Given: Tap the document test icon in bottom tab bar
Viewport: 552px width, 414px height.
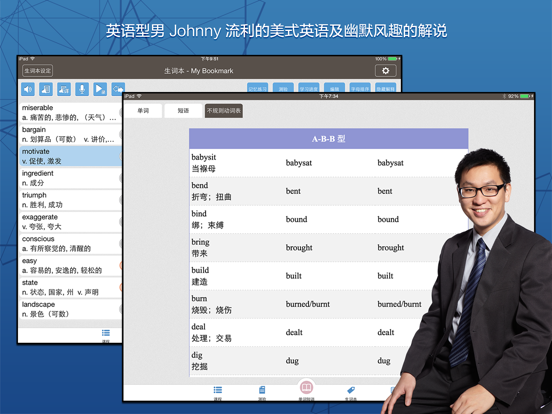Looking at the screenshot, I should pyautogui.click(x=262, y=390).
